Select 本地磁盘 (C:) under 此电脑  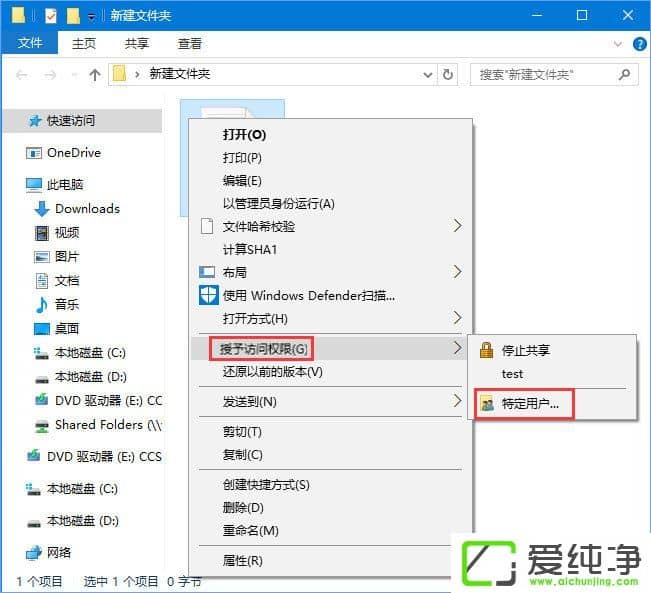90,353
